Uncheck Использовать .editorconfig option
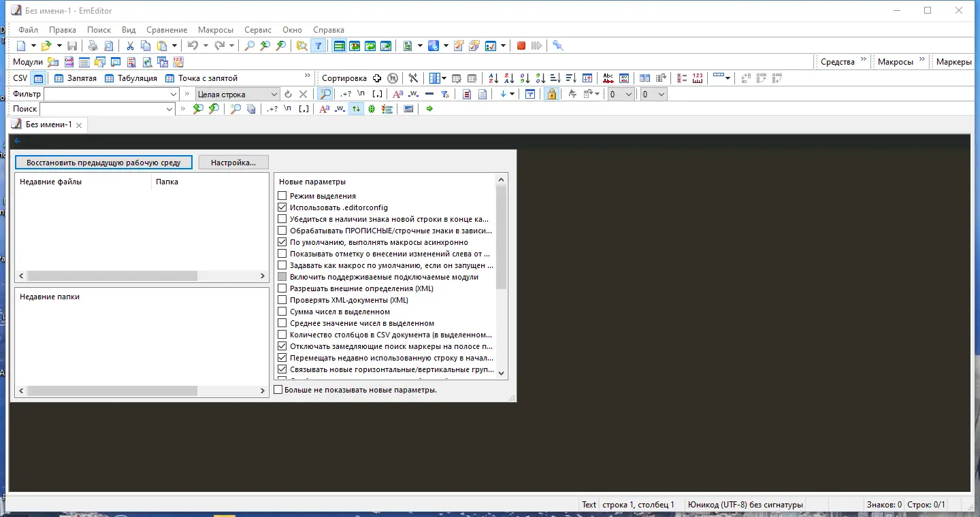 [x=282, y=207]
